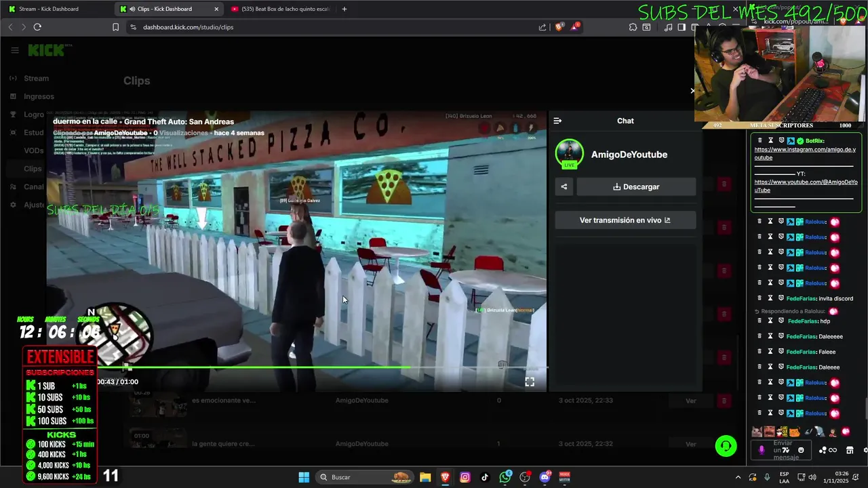Collapse the clip chat panel icon
This screenshot has width=868, height=488.
[x=557, y=121]
